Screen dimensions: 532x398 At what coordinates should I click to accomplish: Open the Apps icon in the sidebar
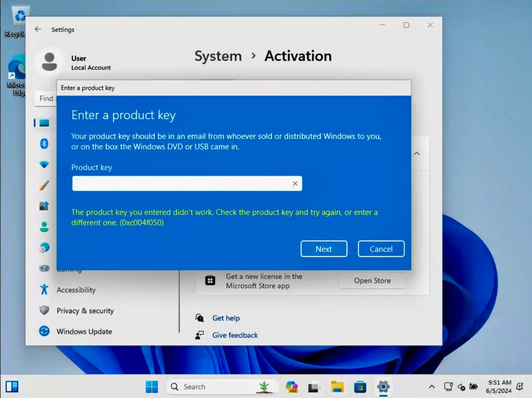coord(44,206)
